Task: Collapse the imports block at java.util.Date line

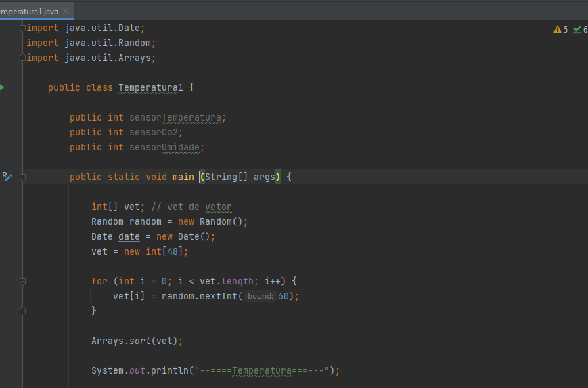Action: tap(22, 28)
